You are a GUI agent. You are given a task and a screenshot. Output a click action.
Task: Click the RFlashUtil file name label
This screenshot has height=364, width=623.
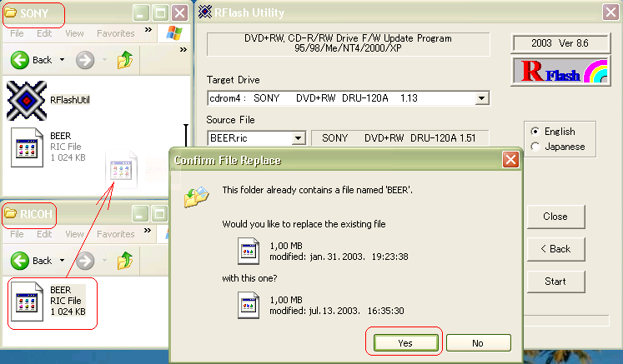pyautogui.click(x=70, y=100)
